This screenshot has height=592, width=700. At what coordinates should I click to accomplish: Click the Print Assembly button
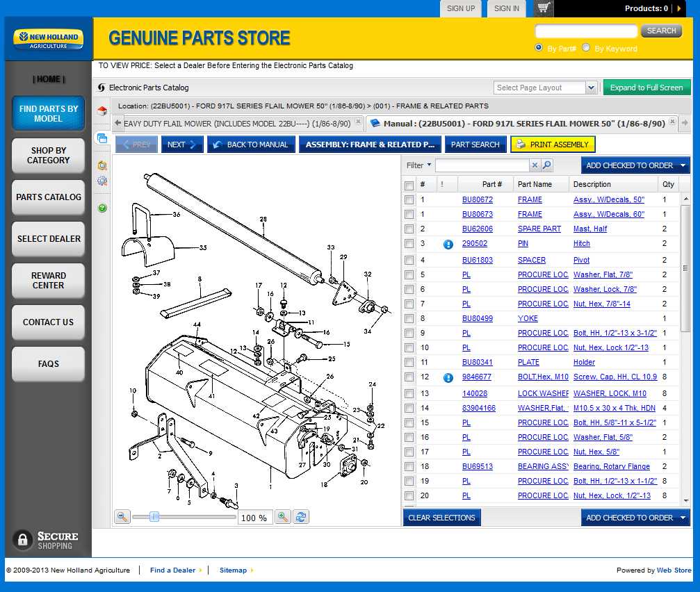pos(553,145)
